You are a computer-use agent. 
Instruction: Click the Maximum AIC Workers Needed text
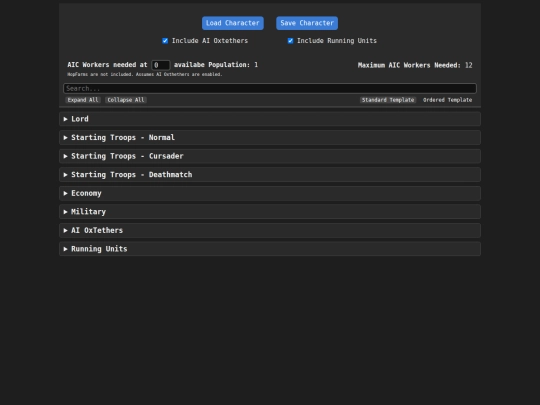(x=415, y=65)
